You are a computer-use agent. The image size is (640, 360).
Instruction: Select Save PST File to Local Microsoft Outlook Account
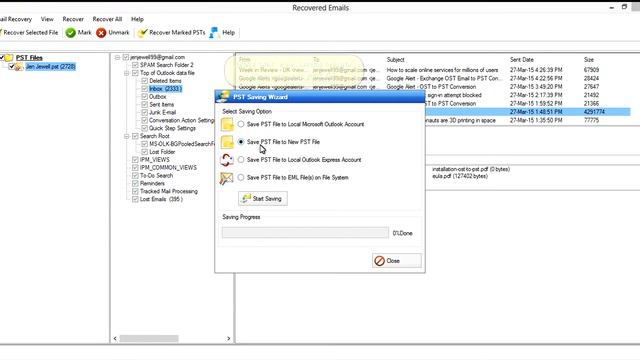[x=241, y=124]
